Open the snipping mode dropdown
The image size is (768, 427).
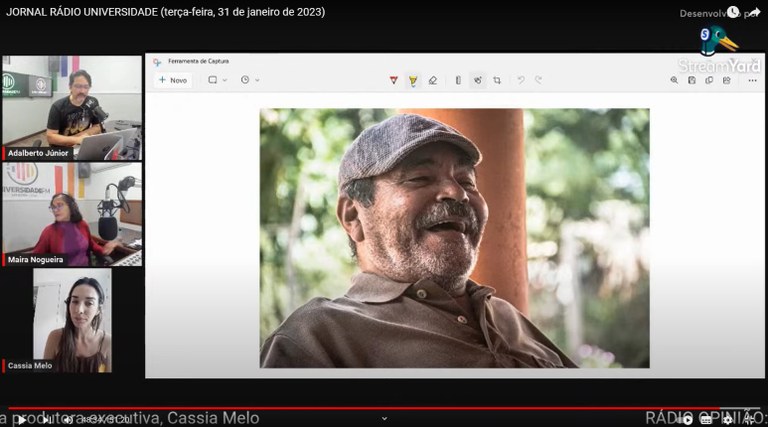(217, 80)
